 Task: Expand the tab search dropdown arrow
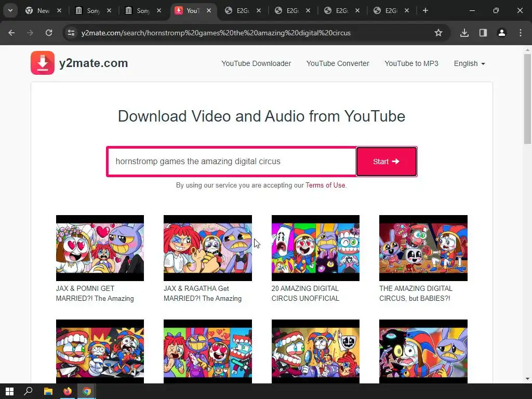pos(10,10)
